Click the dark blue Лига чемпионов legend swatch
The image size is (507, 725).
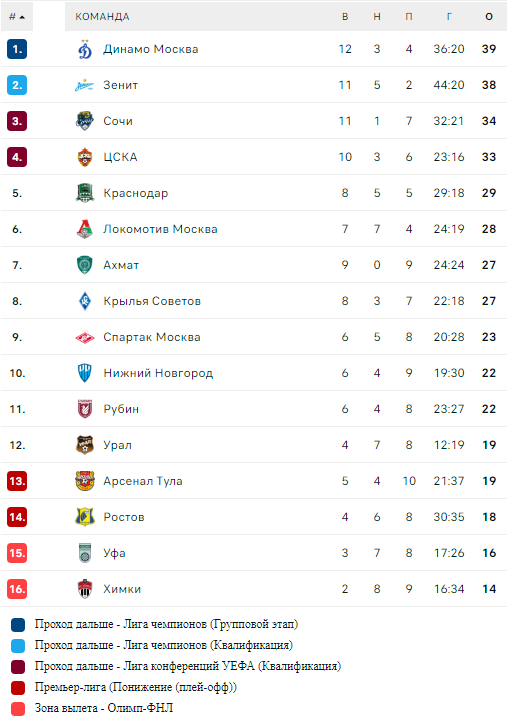(18, 625)
